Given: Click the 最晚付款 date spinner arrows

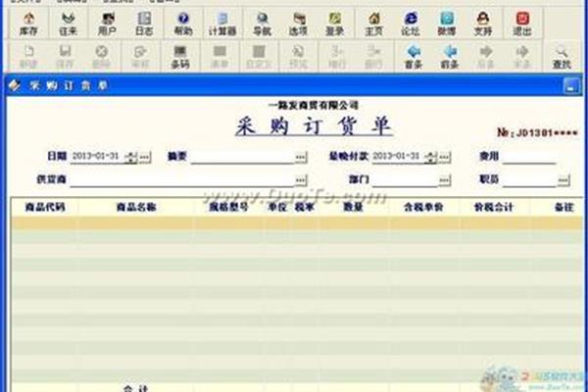Looking at the screenshot, I should point(431,157).
